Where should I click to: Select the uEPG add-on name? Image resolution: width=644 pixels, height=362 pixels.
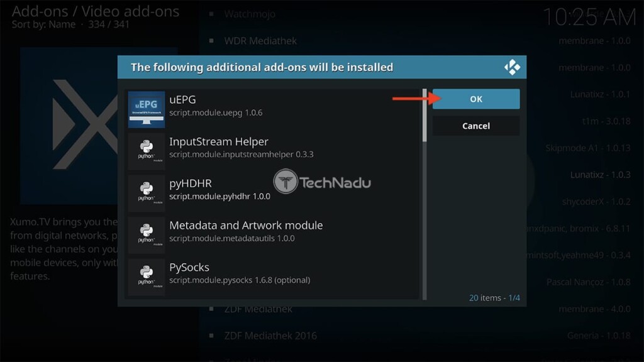point(182,100)
